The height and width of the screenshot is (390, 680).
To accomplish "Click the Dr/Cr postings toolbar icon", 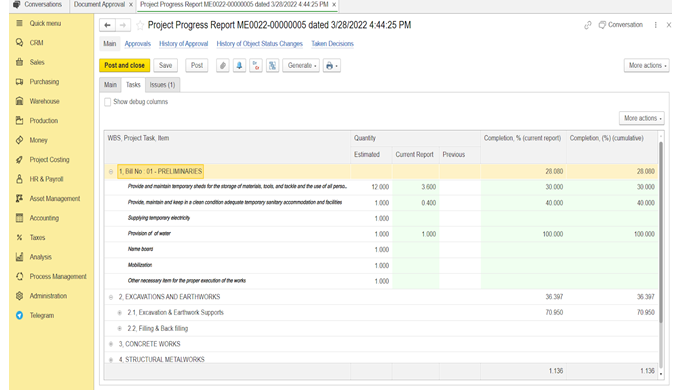I will (x=256, y=66).
